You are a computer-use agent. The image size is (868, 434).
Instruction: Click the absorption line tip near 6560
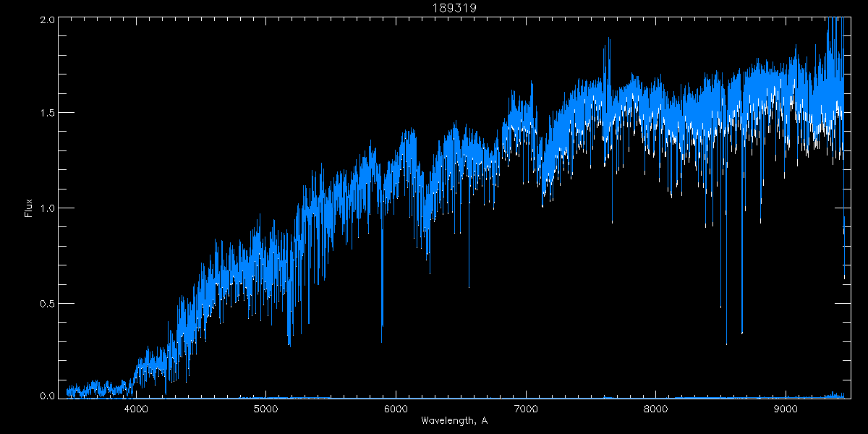[x=469, y=286]
